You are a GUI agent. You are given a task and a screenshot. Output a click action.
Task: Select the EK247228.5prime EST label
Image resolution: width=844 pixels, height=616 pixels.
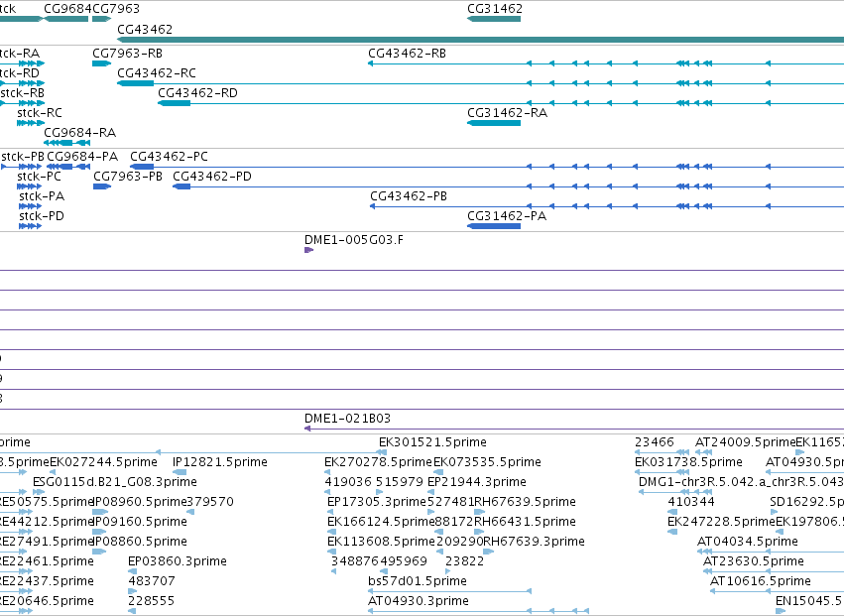[721, 523]
